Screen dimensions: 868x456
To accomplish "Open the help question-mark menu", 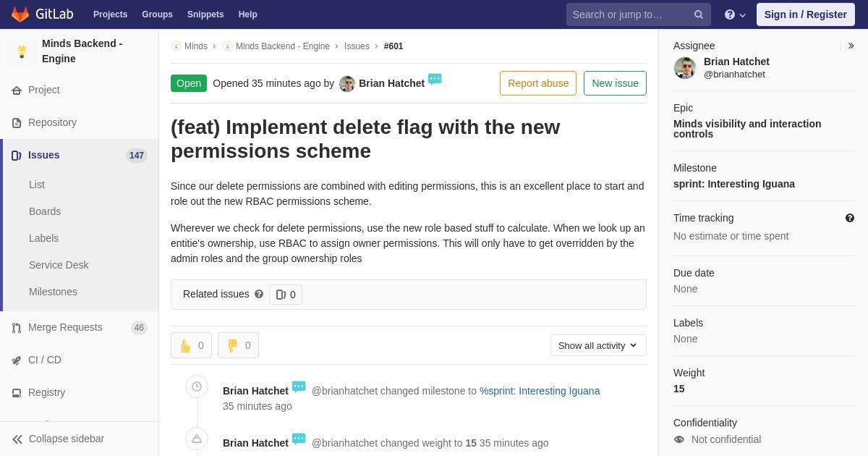I will pyautogui.click(x=735, y=14).
